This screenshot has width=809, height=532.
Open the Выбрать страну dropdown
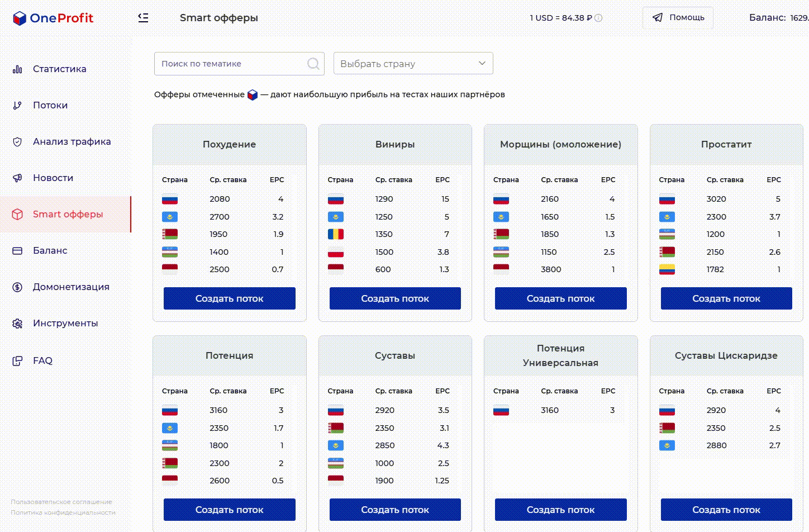tap(413, 63)
